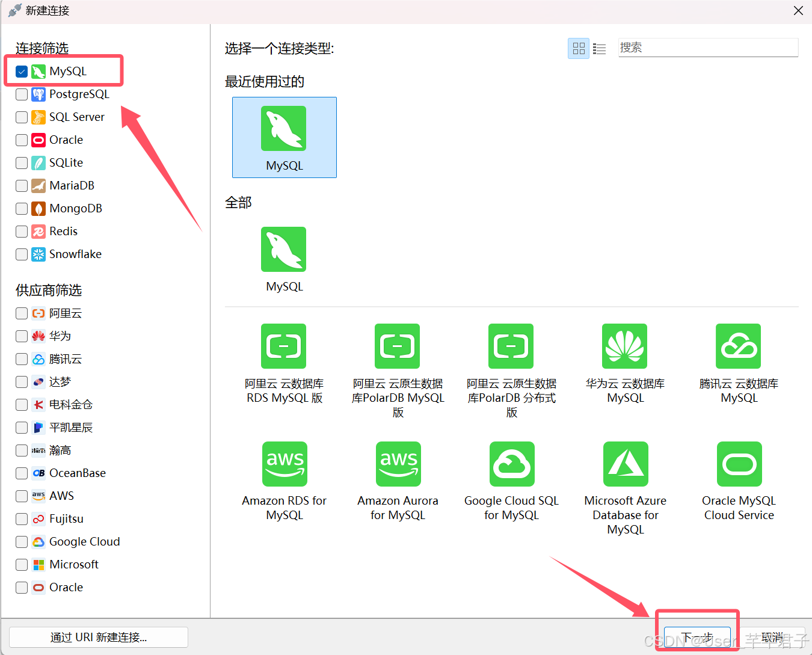Switch to list view layout
Screen dimensions: 812x655
tap(599, 48)
